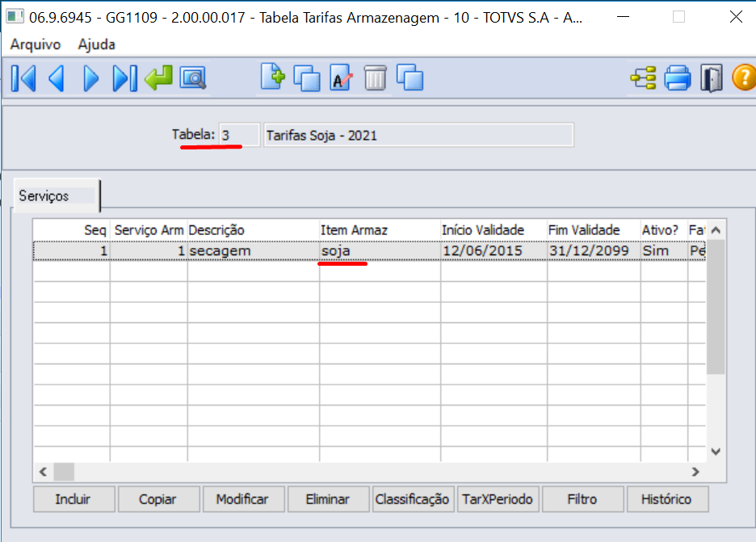
Task: Open the Ajuda menu
Action: click(x=96, y=45)
